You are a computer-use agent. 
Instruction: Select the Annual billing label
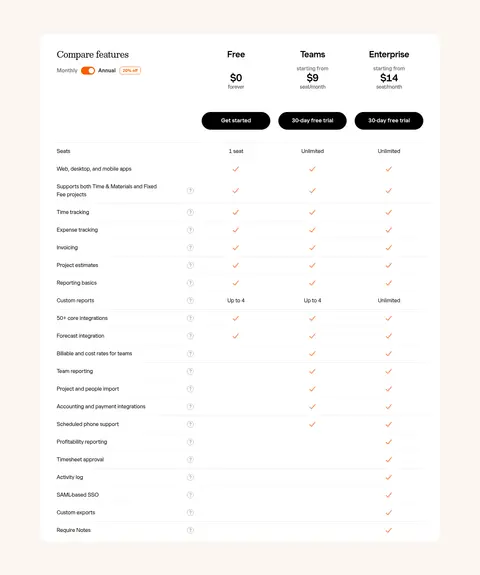pyautogui.click(x=107, y=70)
